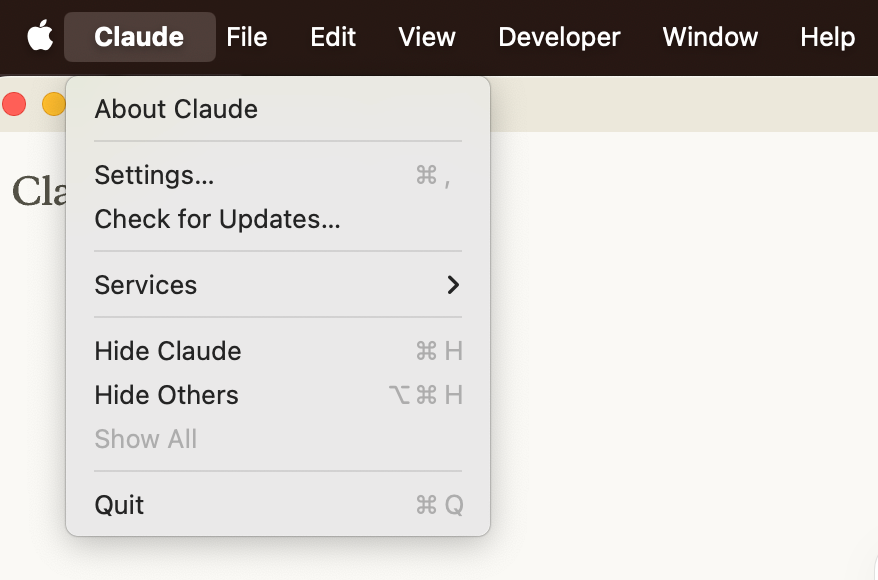This screenshot has width=878, height=580.
Task: Select Hide Claude
Action: tap(168, 351)
